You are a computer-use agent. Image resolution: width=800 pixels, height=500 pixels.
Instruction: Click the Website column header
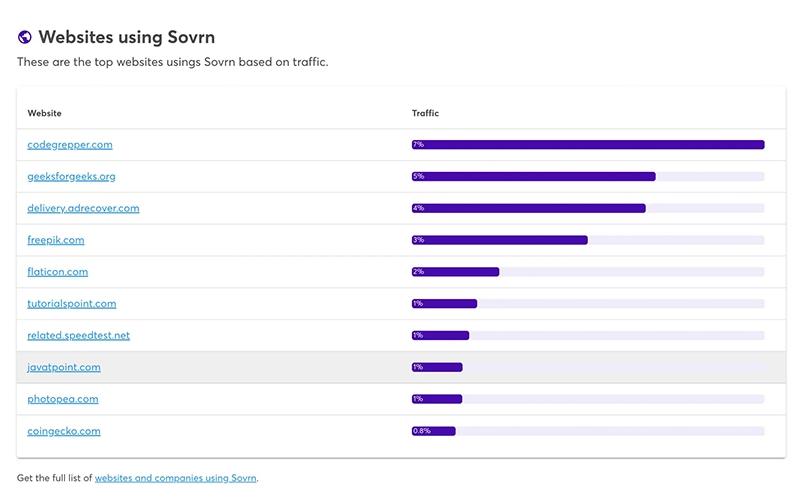[44, 113]
